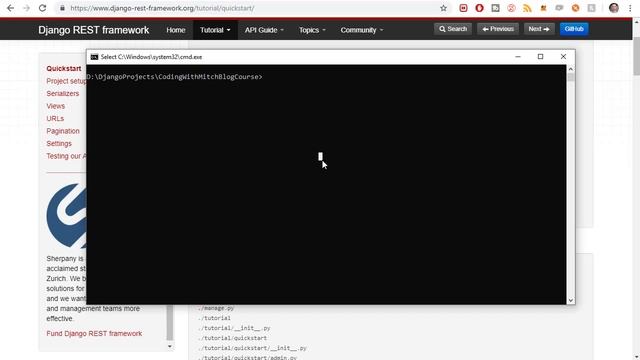The height and width of the screenshot is (360, 640).
Task: Reload the page with the refresh icon
Action: point(42,8)
